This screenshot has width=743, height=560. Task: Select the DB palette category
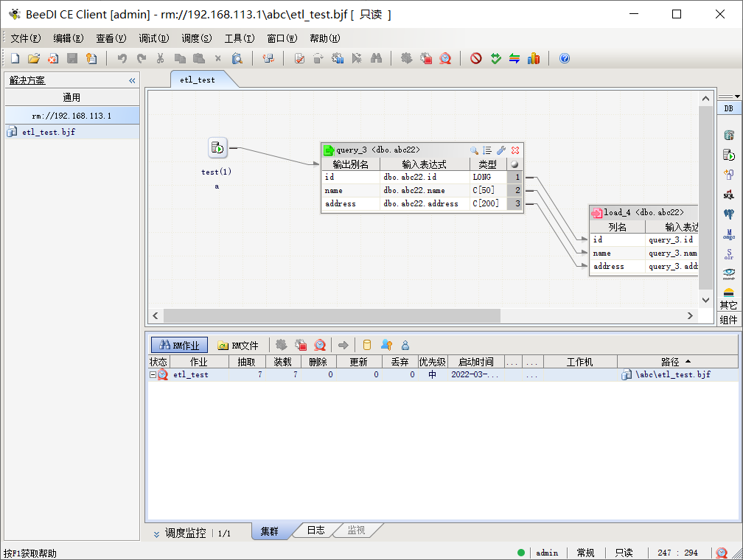(729, 108)
